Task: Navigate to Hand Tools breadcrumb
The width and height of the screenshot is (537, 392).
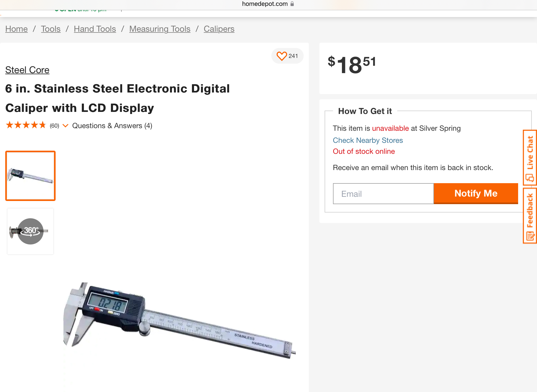Action: tap(95, 29)
